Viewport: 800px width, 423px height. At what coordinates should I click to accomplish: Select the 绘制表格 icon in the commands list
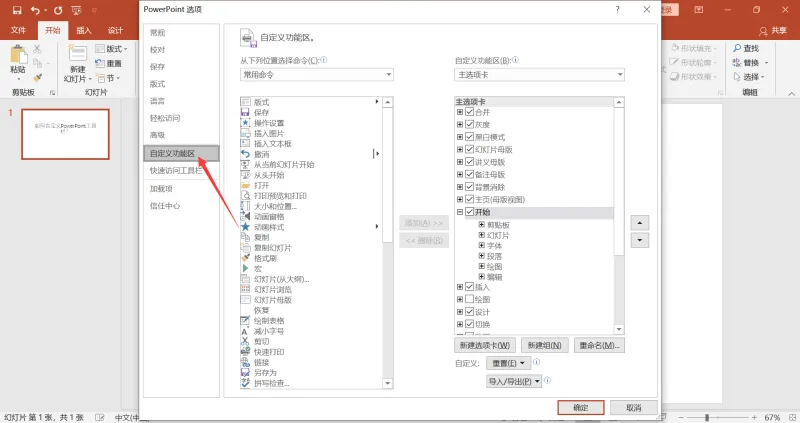(x=245, y=320)
